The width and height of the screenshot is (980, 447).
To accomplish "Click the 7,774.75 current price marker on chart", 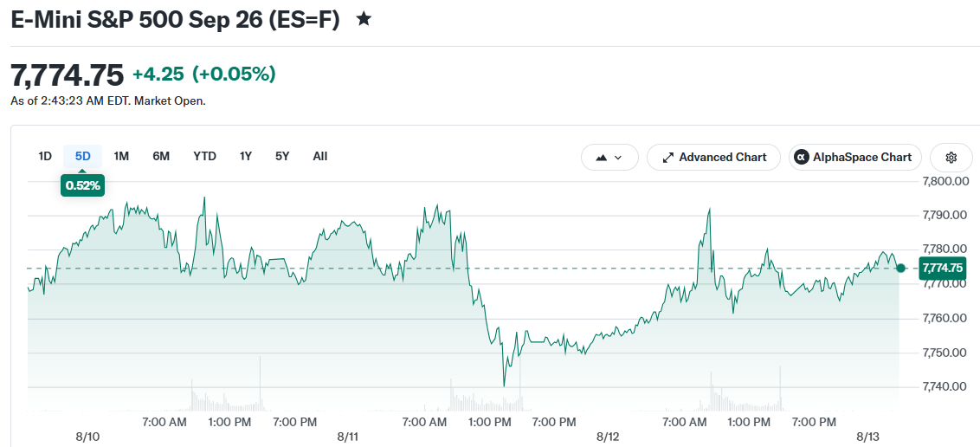I will (x=943, y=269).
